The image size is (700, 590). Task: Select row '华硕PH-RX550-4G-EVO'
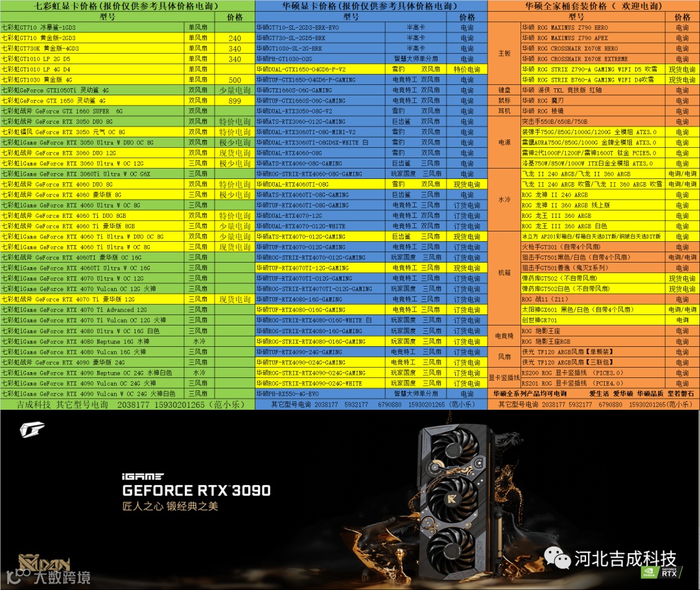[x=371, y=394]
